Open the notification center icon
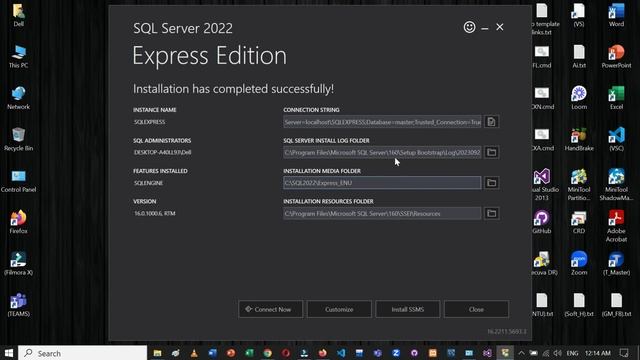 (x=624, y=353)
